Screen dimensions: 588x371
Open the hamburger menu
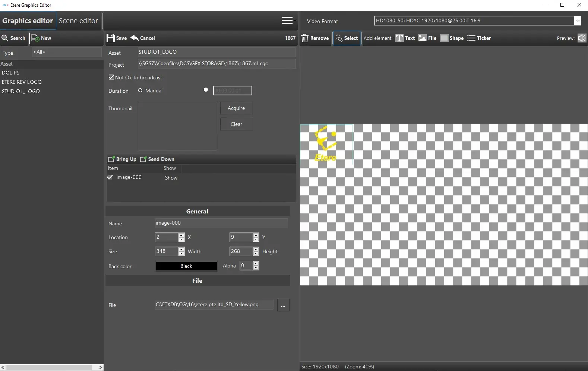[287, 20]
